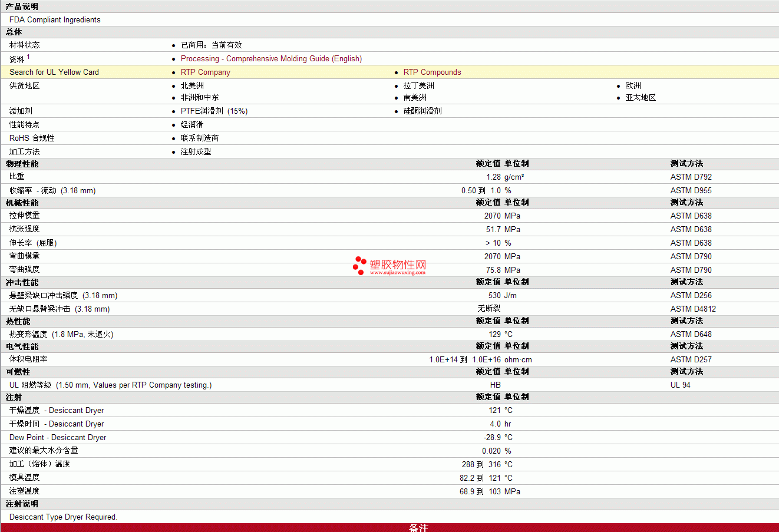Select the '亚太地区' region entry
779x532 pixels.
(x=641, y=97)
